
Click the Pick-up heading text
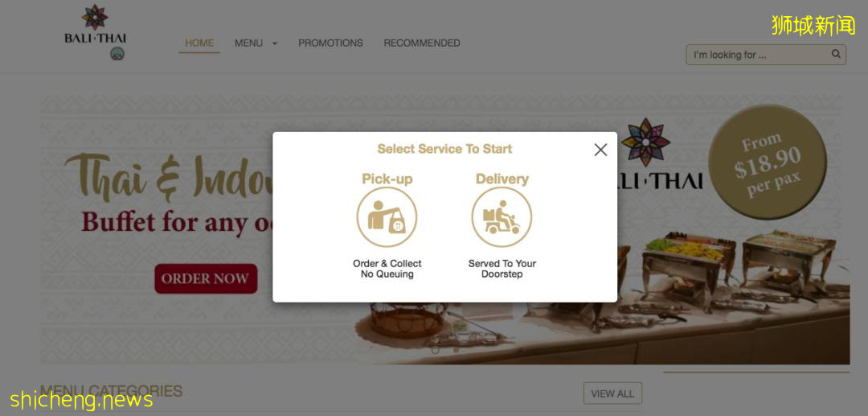(x=387, y=179)
